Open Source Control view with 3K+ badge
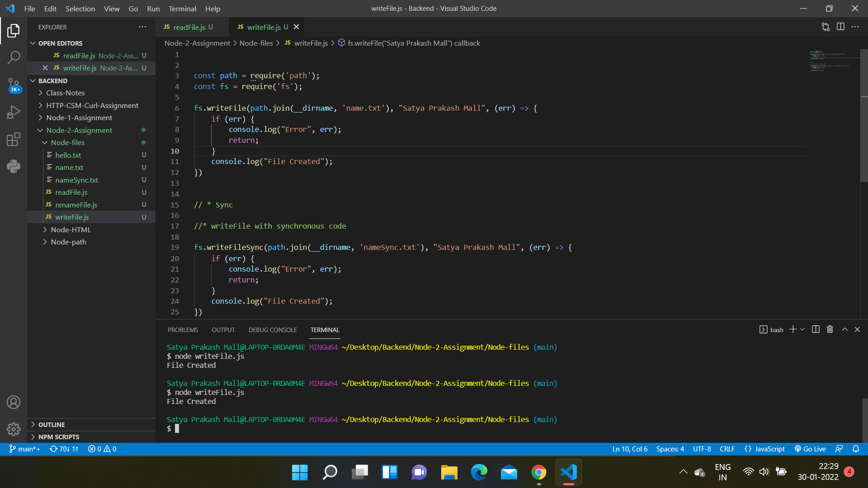 coord(14,85)
